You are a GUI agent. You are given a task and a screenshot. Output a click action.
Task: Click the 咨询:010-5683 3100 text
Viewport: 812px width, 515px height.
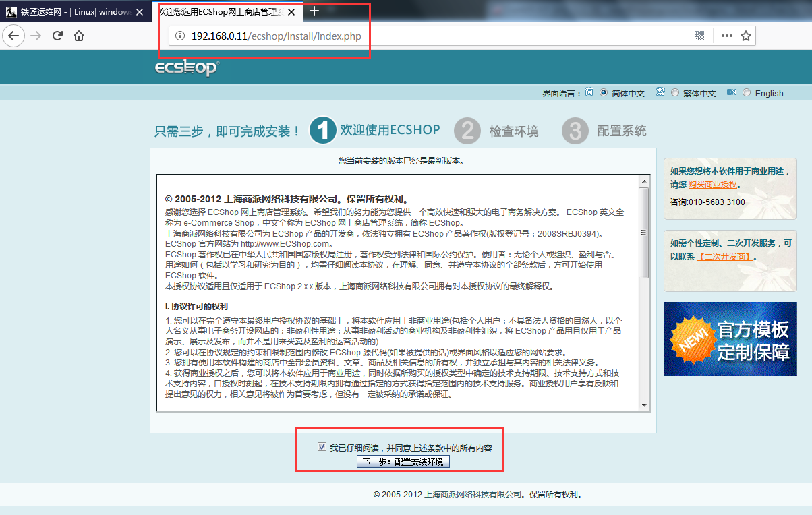(707, 202)
